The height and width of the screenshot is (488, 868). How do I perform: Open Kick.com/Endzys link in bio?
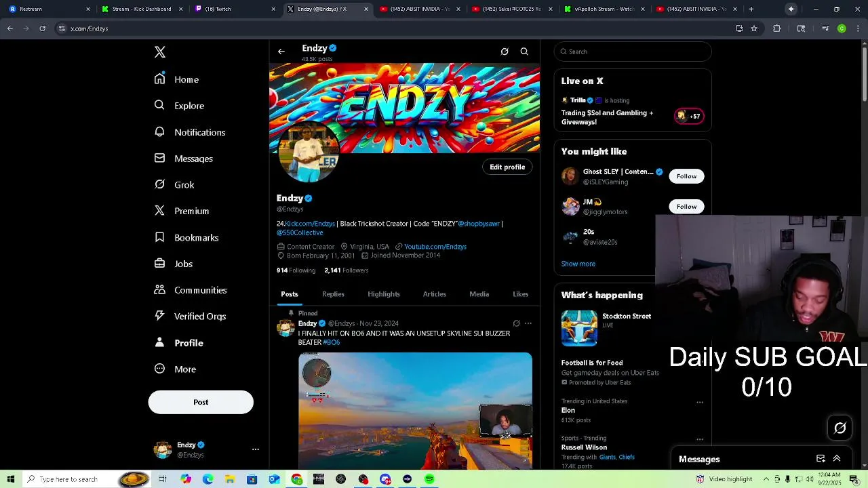310,224
